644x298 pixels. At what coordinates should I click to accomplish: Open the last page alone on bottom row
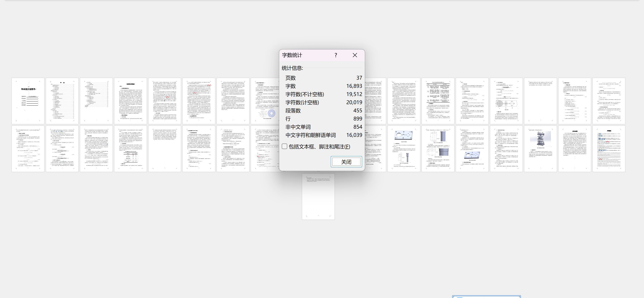coord(318,197)
